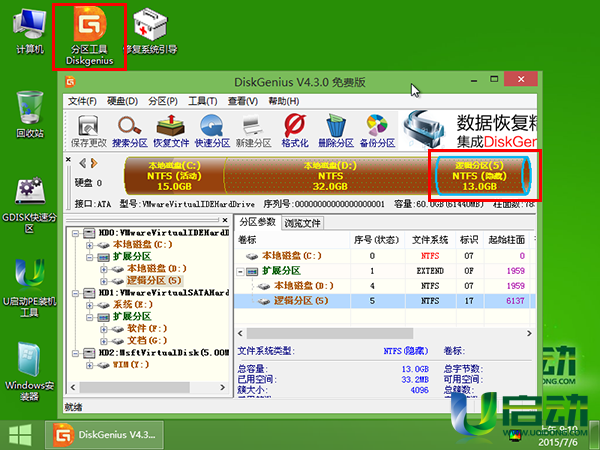Expand 逻辑分区 (5) tree node
The image size is (600, 450).
coord(104,281)
